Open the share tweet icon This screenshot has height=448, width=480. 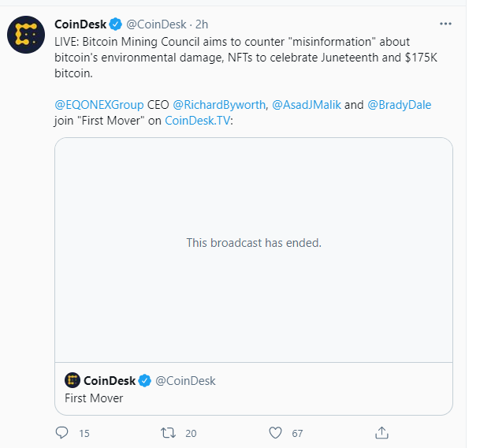click(x=381, y=433)
